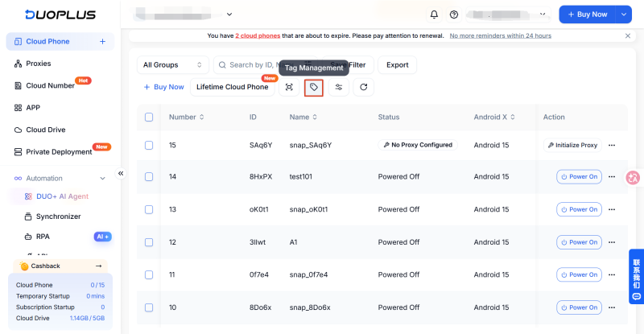Collapse the sidebar with double-chevron
This screenshot has width=644, height=334.
pyautogui.click(x=121, y=173)
